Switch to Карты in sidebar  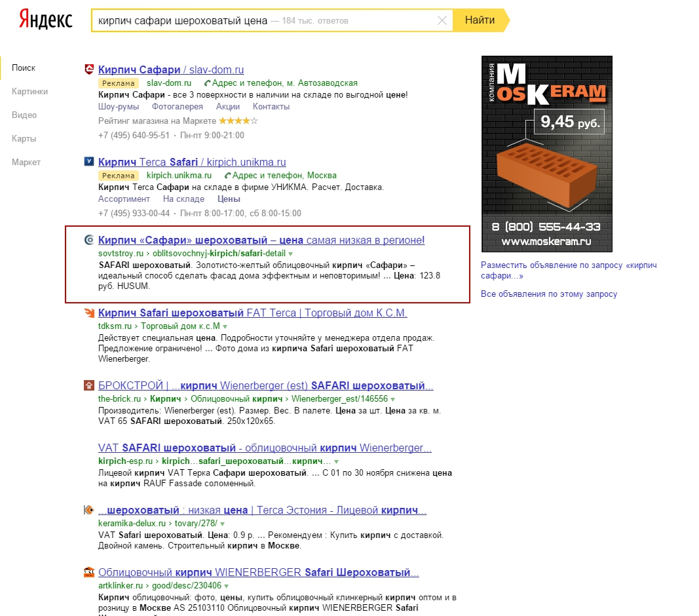tap(24, 139)
